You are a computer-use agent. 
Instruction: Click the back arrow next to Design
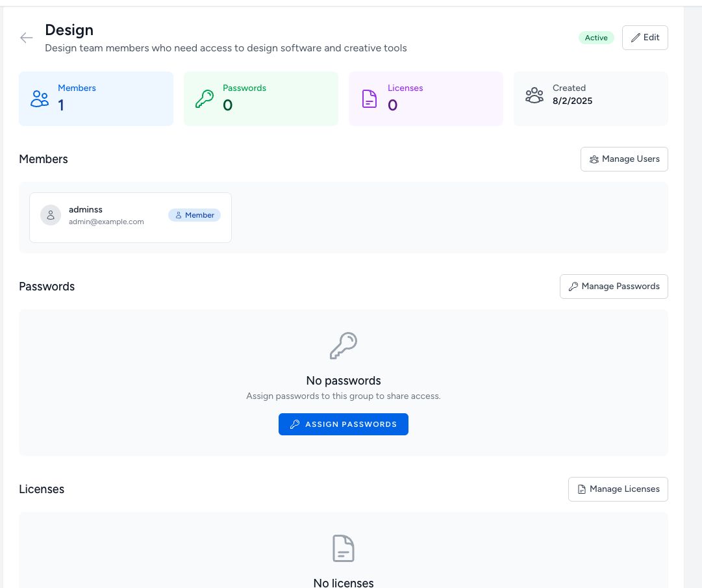point(27,38)
